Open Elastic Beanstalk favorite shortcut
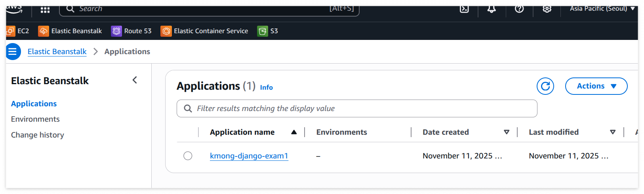 [x=70, y=31]
